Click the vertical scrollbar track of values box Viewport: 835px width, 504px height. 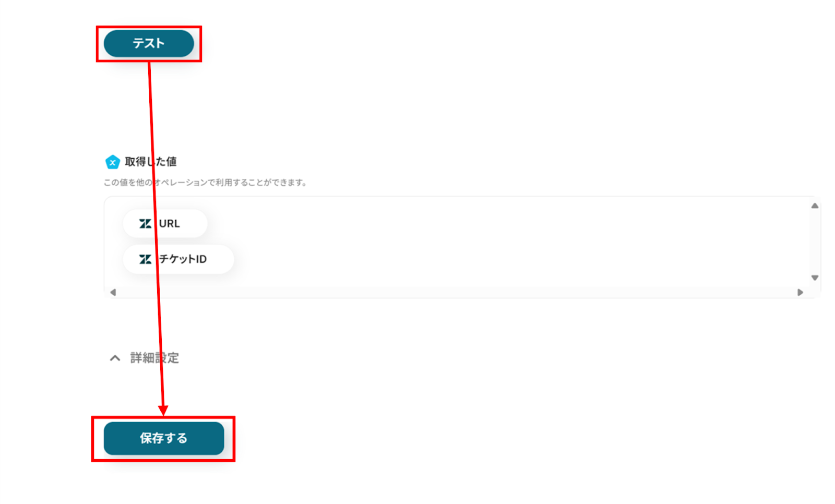[x=815, y=242]
